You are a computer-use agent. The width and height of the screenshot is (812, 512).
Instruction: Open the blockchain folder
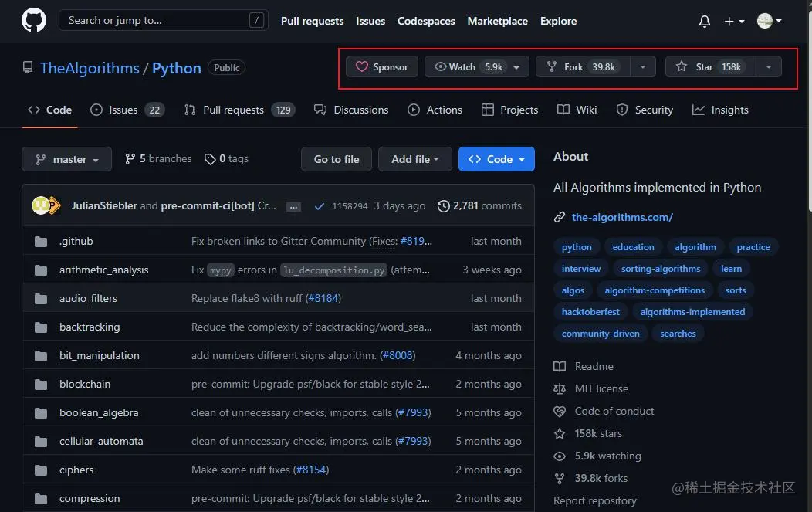tap(85, 384)
